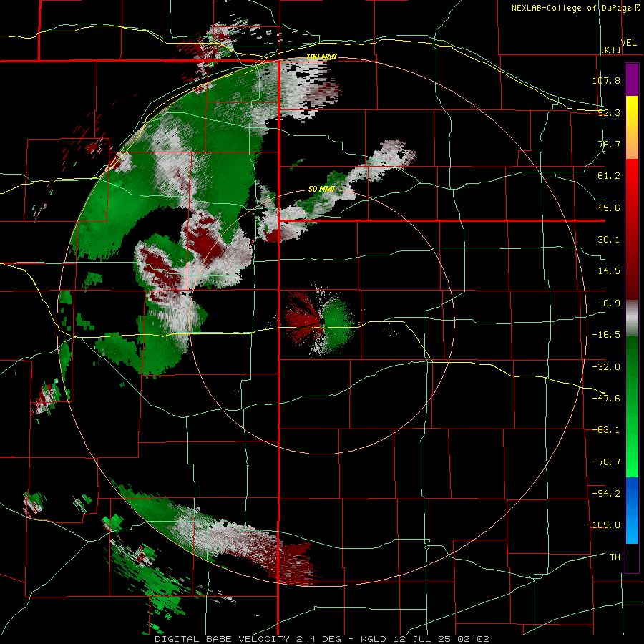644x644 pixels.
Task: Click the VEL legend heading
Action: 628,43
